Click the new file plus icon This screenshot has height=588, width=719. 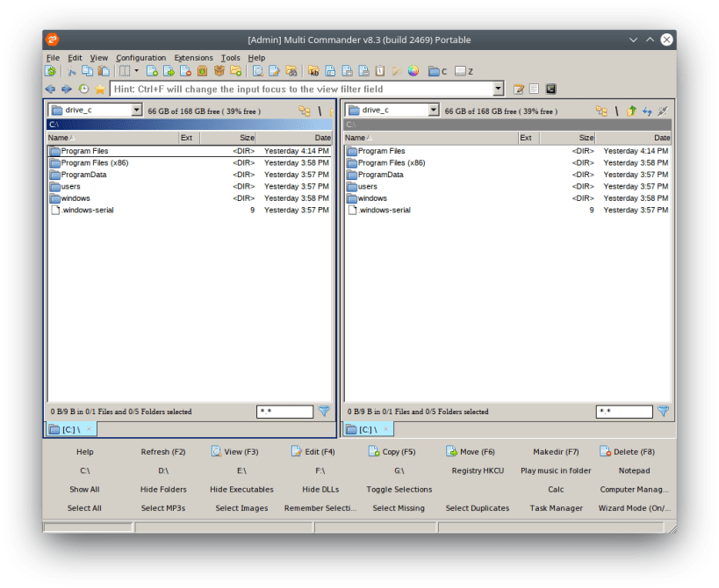(152, 71)
